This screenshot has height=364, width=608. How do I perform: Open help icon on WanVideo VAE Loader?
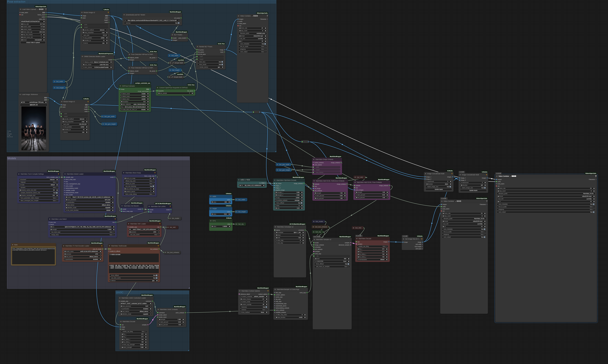click(x=160, y=224)
